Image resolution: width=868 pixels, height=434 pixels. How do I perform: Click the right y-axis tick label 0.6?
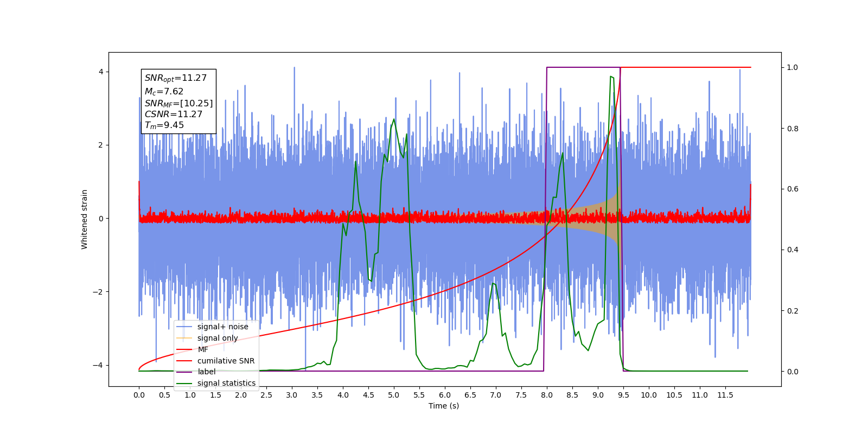793,189
